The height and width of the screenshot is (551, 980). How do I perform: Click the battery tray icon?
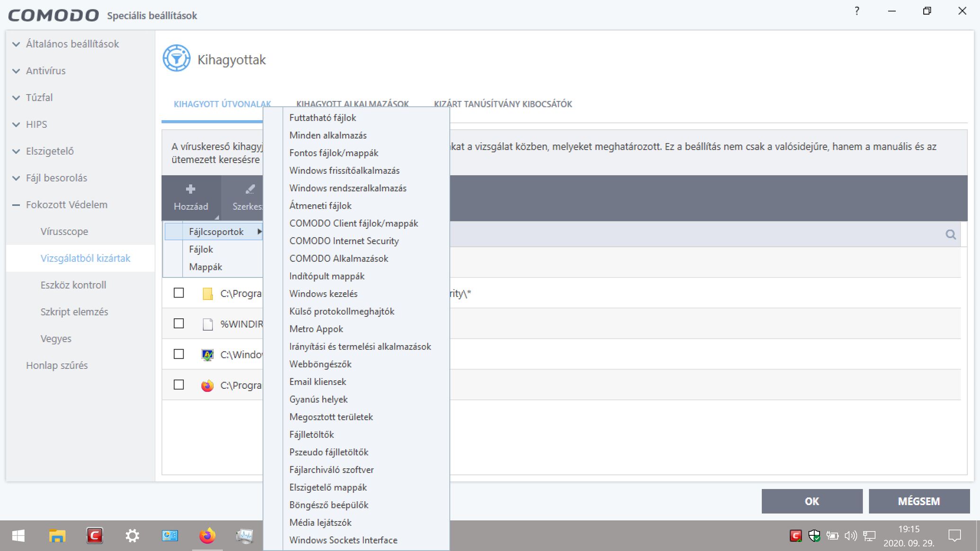coord(832,535)
